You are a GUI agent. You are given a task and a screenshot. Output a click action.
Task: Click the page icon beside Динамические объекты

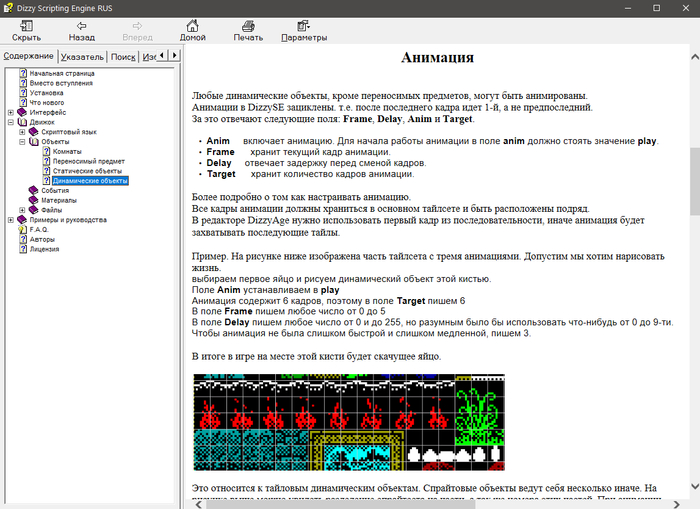click(46, 181)
